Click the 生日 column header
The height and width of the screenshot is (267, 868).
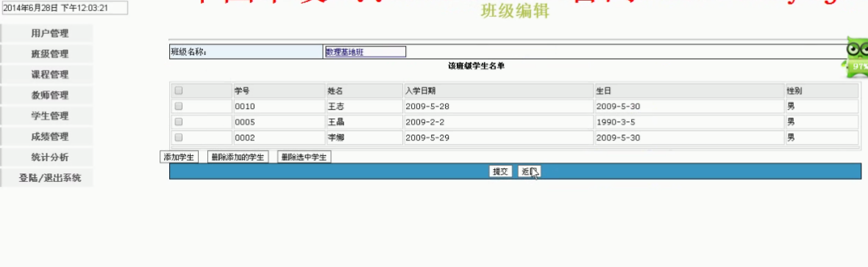coord(689,91)
